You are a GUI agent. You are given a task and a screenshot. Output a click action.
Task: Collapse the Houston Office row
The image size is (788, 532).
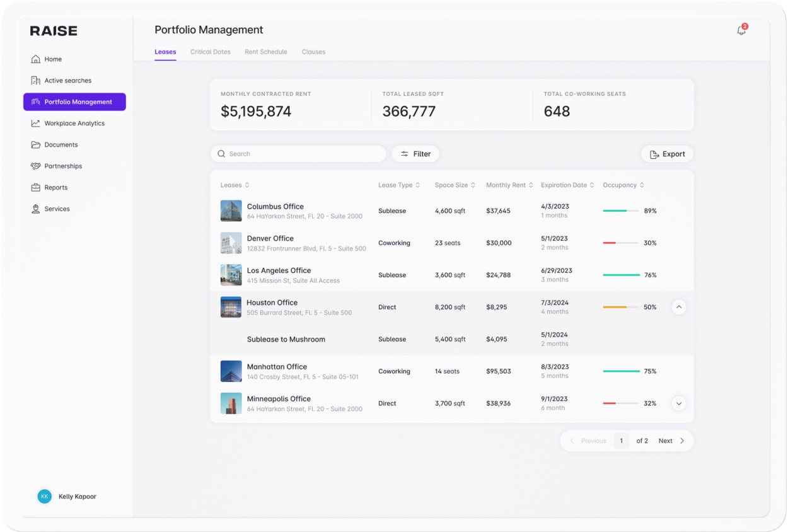coord(679,307)
